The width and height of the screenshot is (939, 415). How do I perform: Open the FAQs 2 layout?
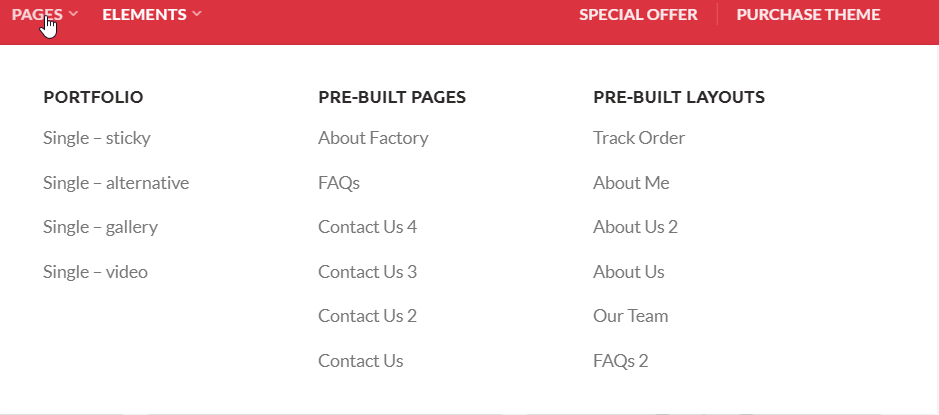click(620, 361)
